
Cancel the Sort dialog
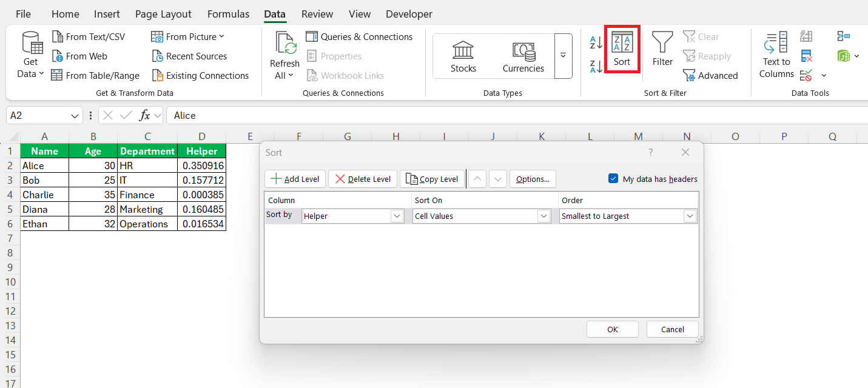(673, 329)
